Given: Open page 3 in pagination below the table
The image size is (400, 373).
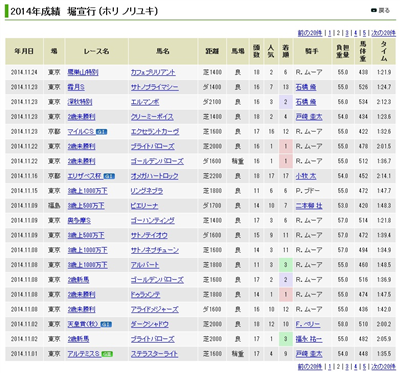Looking at the screenshot, I should pos(347,366).
